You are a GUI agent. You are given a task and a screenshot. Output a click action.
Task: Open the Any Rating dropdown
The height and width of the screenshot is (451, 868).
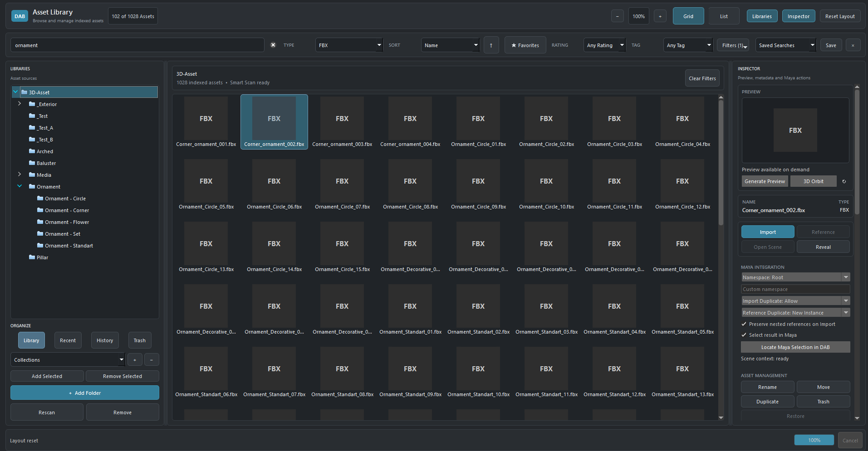point(604,45)
